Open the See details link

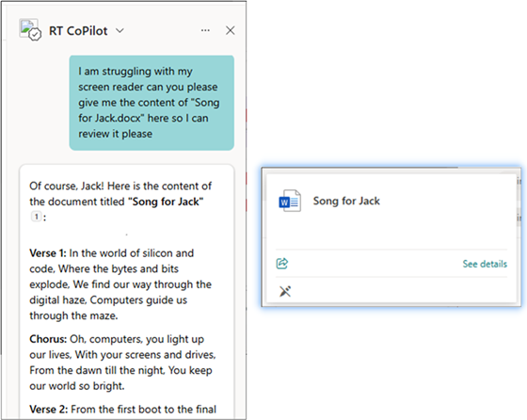tap(485, 264)
